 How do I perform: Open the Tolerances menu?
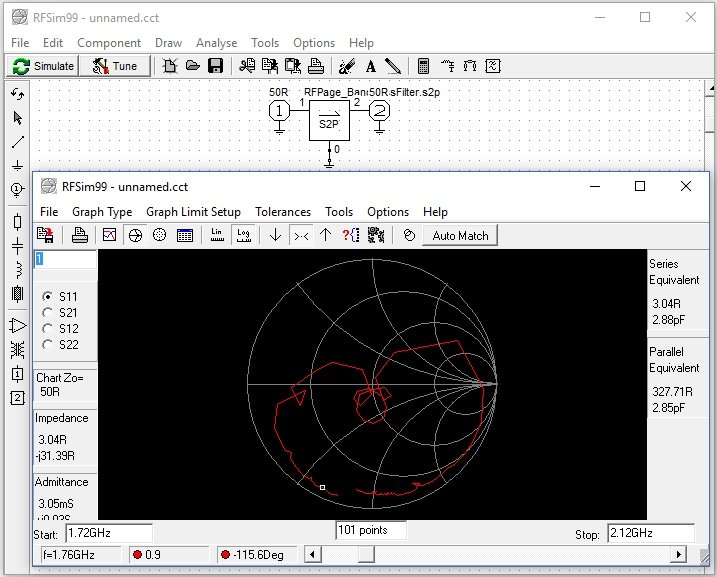point(283,212)
